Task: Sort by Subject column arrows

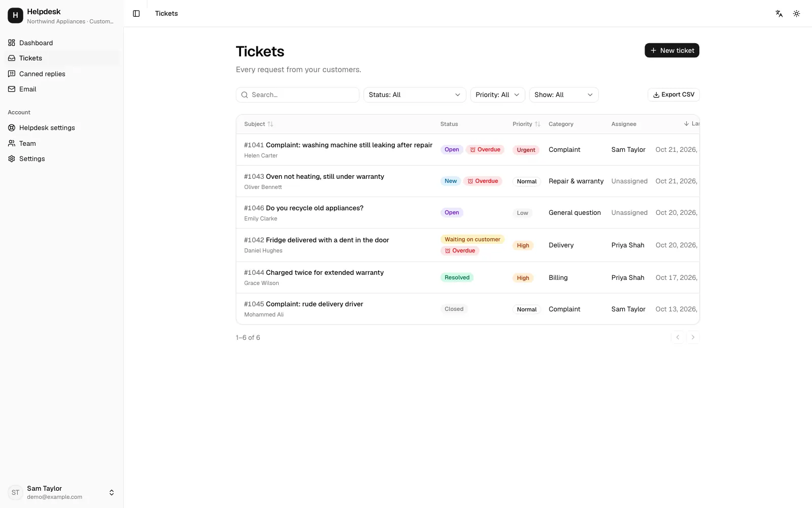Action: point(270,124)
